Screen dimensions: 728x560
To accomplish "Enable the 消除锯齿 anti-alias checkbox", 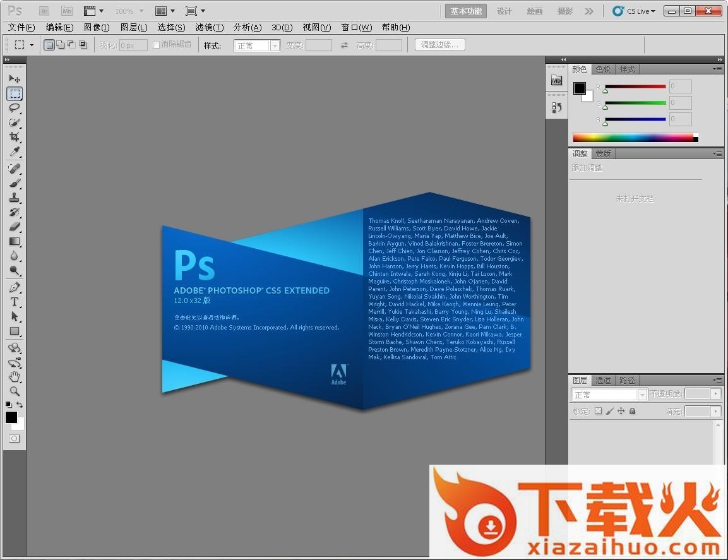I will (x=156, y=45).
